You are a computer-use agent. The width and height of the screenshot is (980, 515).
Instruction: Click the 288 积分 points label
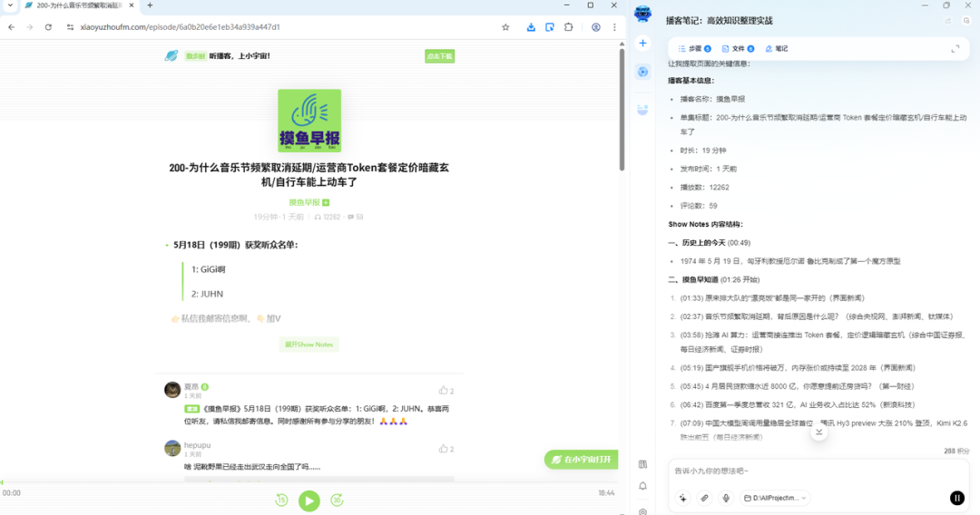(x=956, y=452)
